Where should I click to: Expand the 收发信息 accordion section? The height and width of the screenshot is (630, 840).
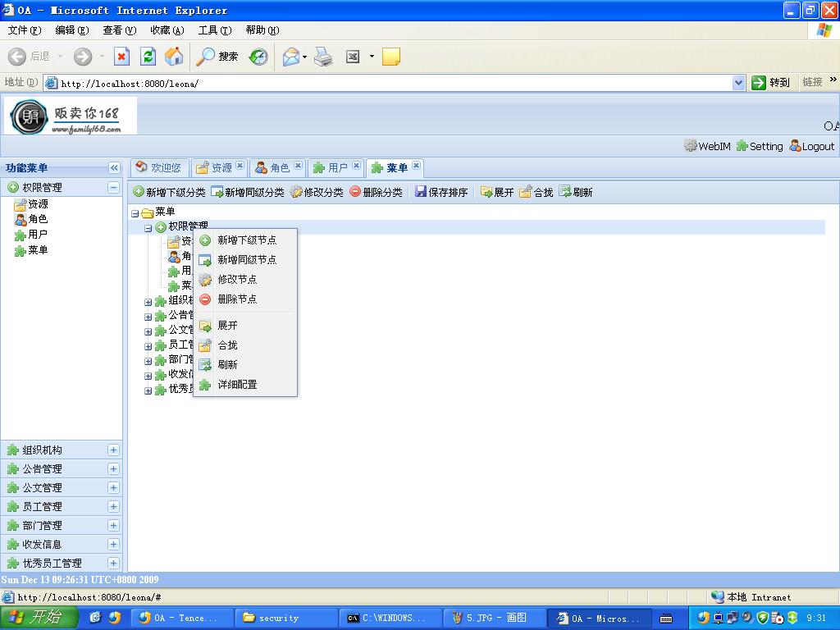(x=113, y=545)
